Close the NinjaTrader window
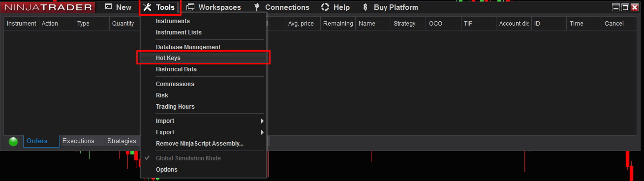 (634, 7)
